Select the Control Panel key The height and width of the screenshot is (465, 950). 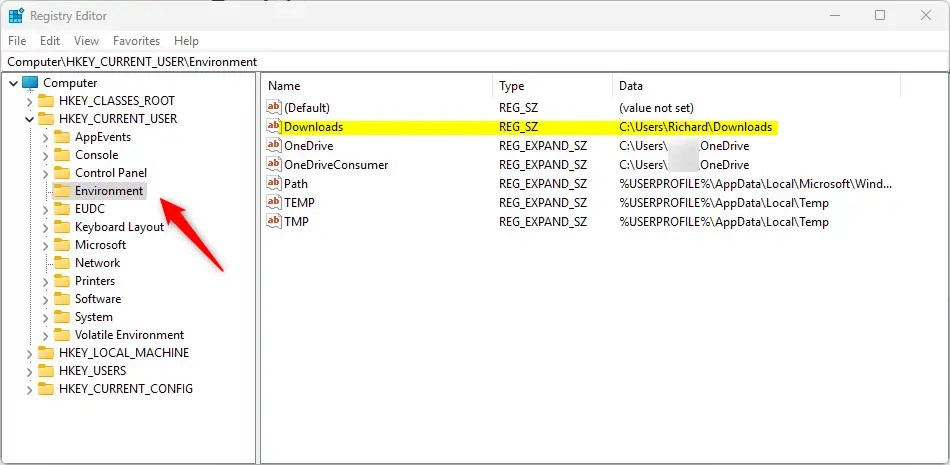coord(110,173)
